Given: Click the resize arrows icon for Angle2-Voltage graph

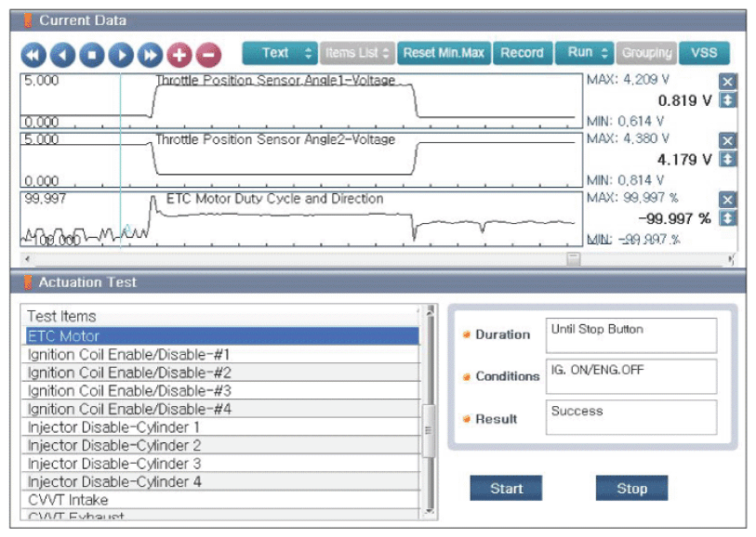Looking at the screenshot, I should tap(727, 159).
